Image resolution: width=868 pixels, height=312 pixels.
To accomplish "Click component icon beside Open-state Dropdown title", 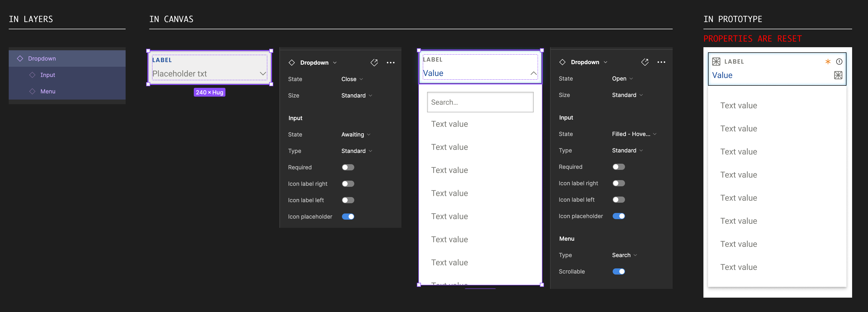I will point(562,62).
